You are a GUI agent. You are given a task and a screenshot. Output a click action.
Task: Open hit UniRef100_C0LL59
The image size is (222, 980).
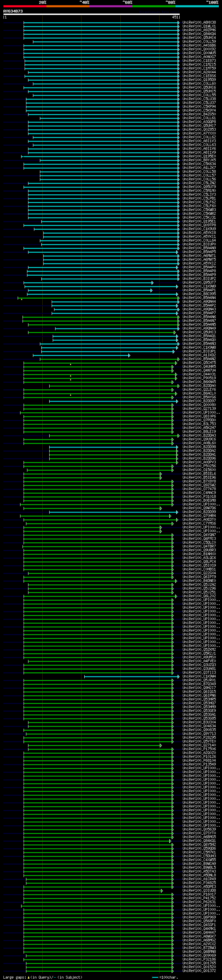(x=199, y=41)
